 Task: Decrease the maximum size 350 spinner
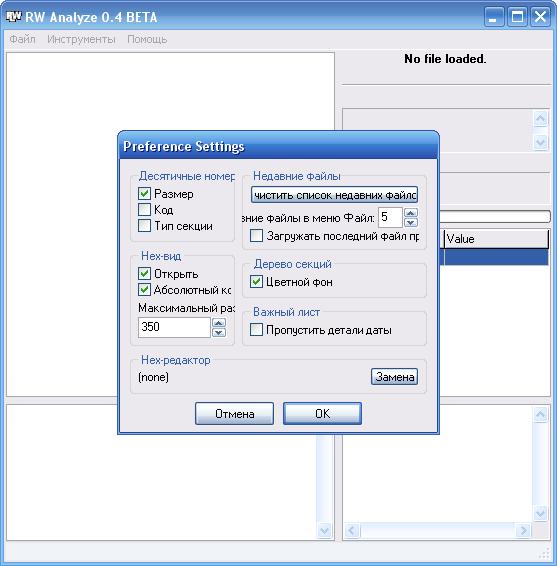[219, 332]
